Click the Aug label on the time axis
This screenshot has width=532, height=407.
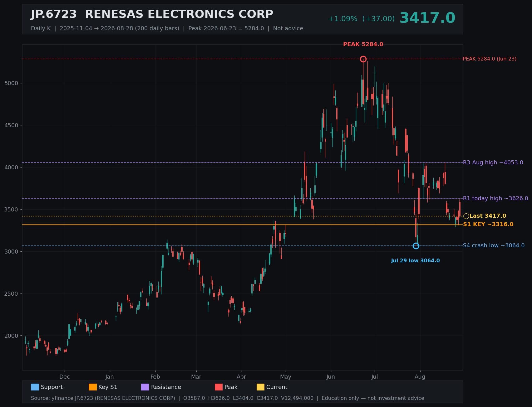420,377
